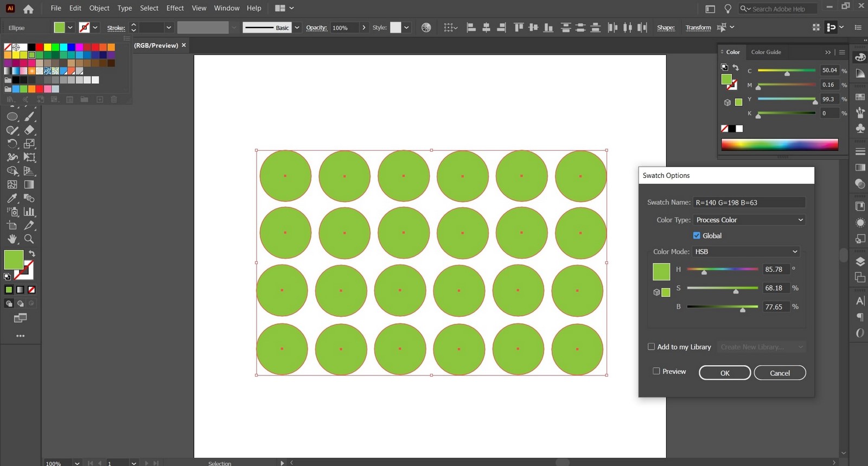Toggle the Preview checkbox
868x466 pixels.
pyautogui.click(x=656, y=371)
